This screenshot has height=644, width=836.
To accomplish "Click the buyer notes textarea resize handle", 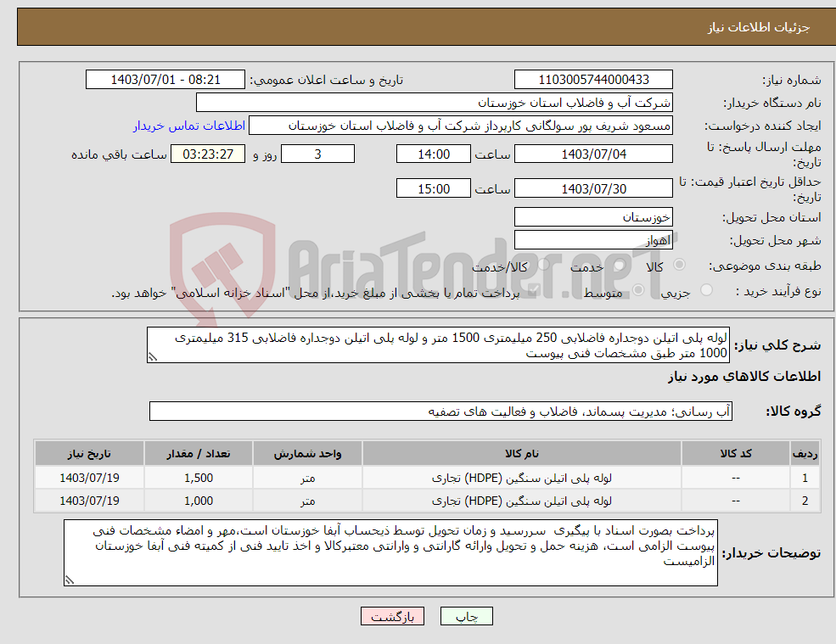I will pyautogui.click(x=70, y=580).
